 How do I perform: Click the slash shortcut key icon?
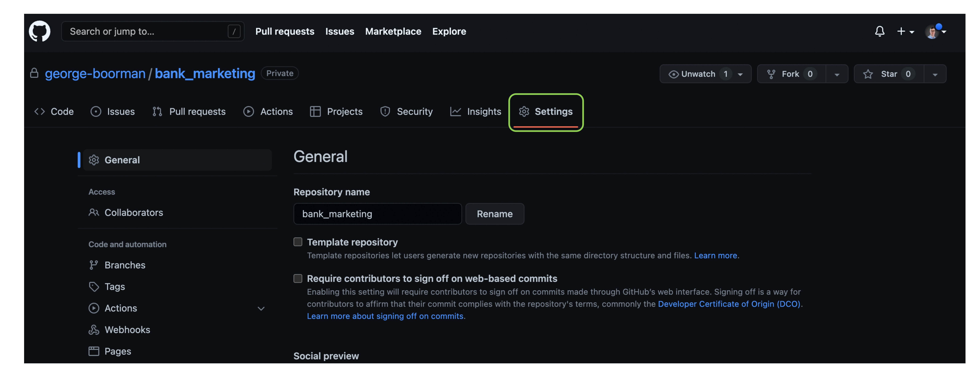tap(234, 32)
